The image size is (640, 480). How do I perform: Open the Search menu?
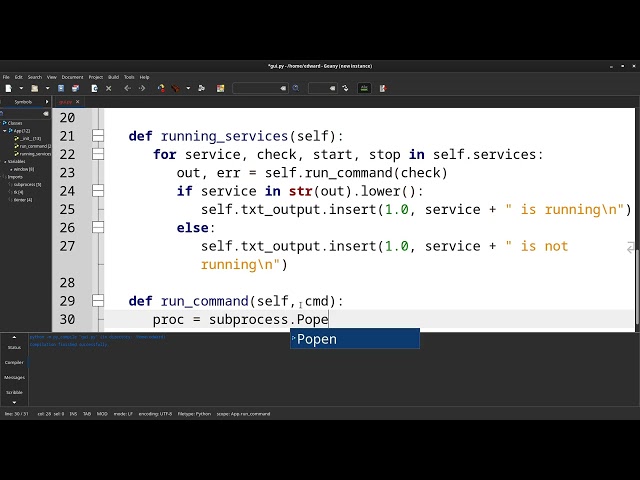pyautogui.click(x=35, y=77)
